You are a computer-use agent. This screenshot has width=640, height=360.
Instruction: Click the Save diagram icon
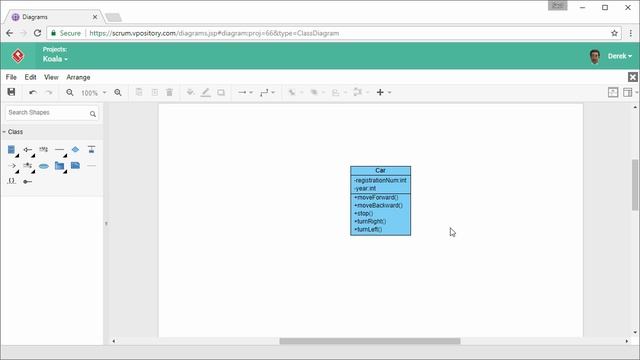tap(11, 92)
